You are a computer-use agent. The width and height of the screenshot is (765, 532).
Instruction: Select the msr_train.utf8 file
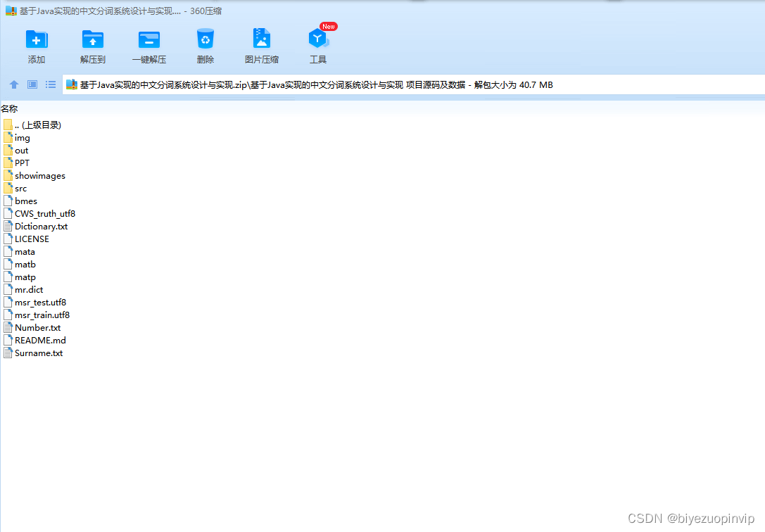pos(42,315)
